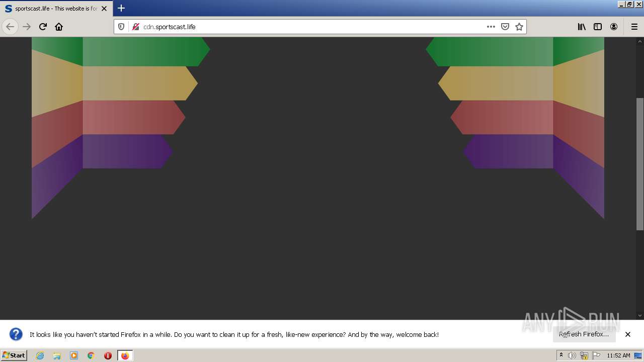Dismiss the Firefox refresh notification bar
The width and height of the screenshot is (644, 362).
[628, 334]
